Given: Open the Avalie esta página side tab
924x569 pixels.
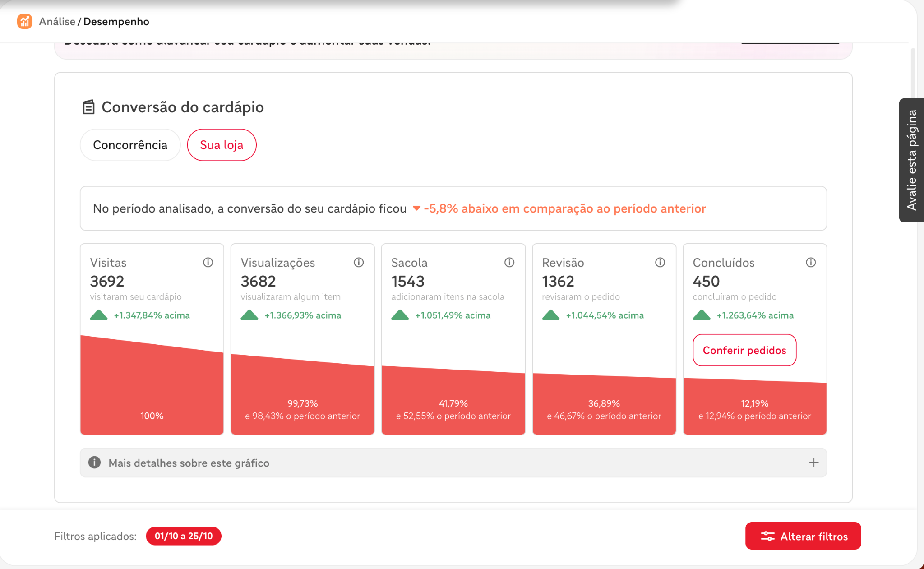Looking at the screenshot, I should tap(911, 160).
